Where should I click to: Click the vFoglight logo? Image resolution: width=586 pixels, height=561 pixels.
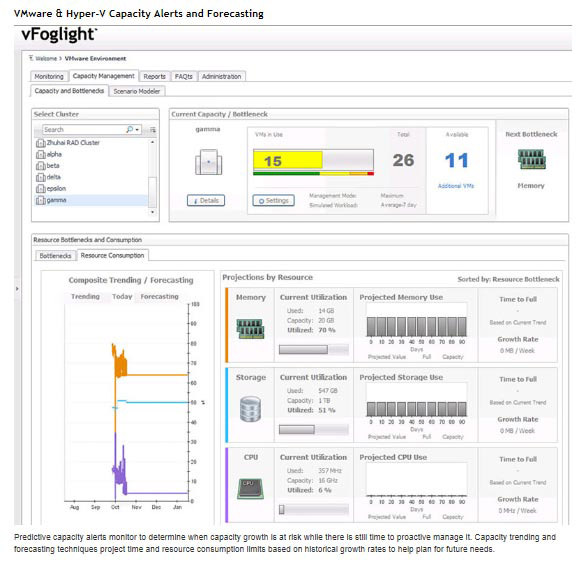59,34
